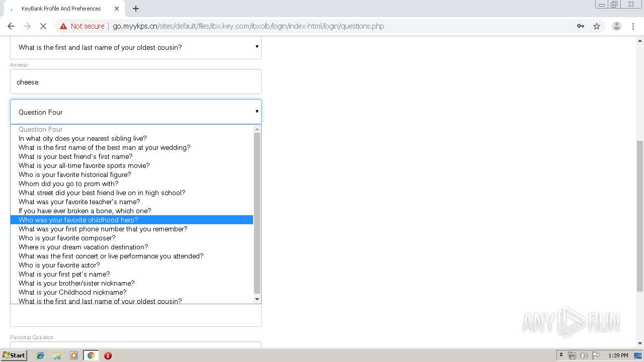Viewport: 644px width, 362px height.
Task: Click the dropdown list scrollbar thumb
Action: pyautogui.click(x=257, y=213)
